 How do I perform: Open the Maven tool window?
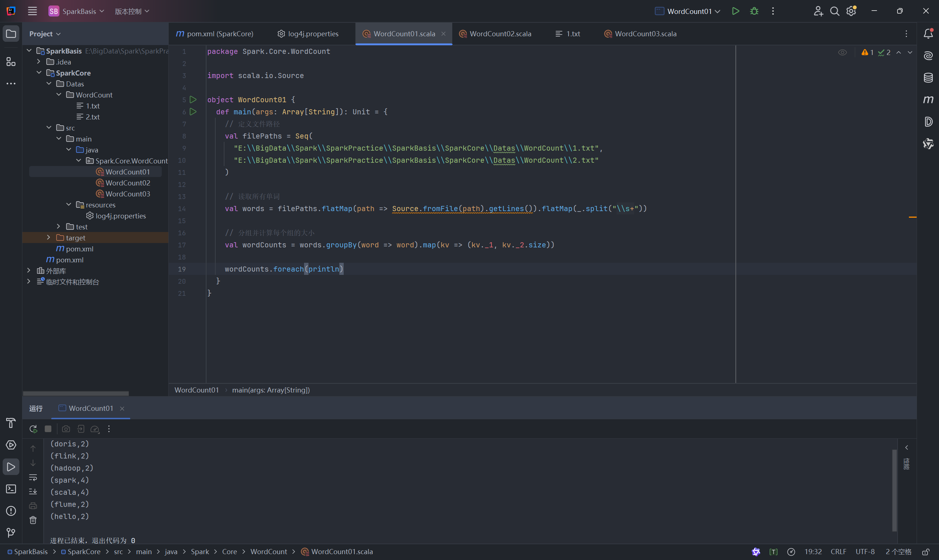coord(928,100)
